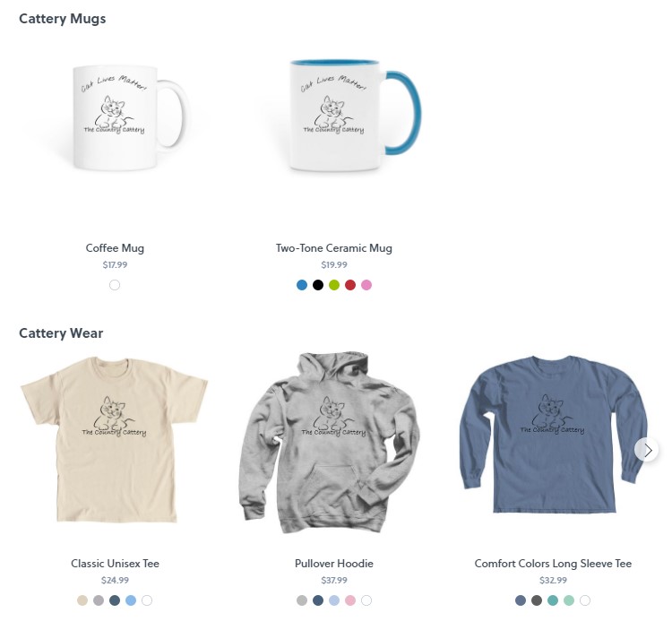
Task: Click the next arrow in Cattery Wear carousel
Action: [646, 450]
